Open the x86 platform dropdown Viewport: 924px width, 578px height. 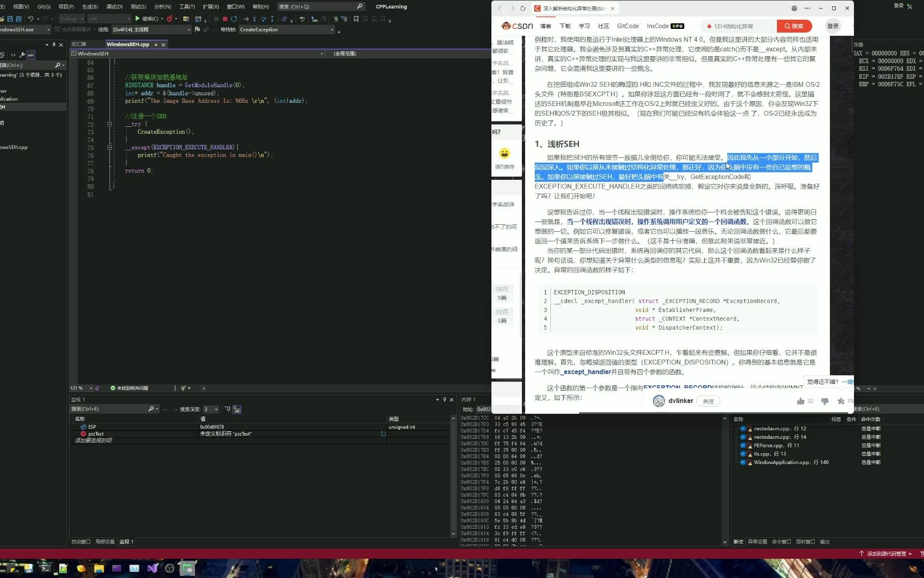(x=109, y=19)
